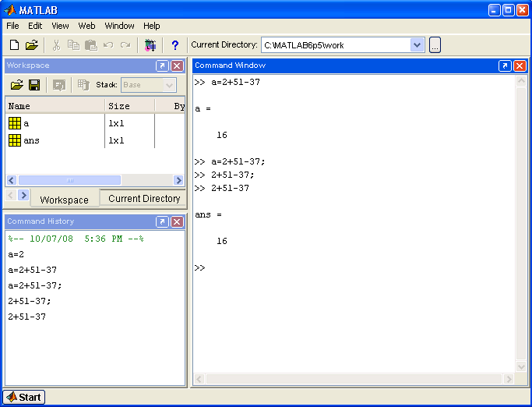Select last history entry 2+51-37
Screen dimensions: 532x407
coord(26,317)
